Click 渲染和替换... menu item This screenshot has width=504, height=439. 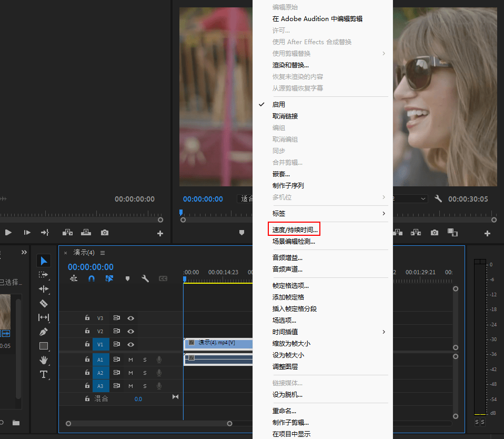coord(290,65)
